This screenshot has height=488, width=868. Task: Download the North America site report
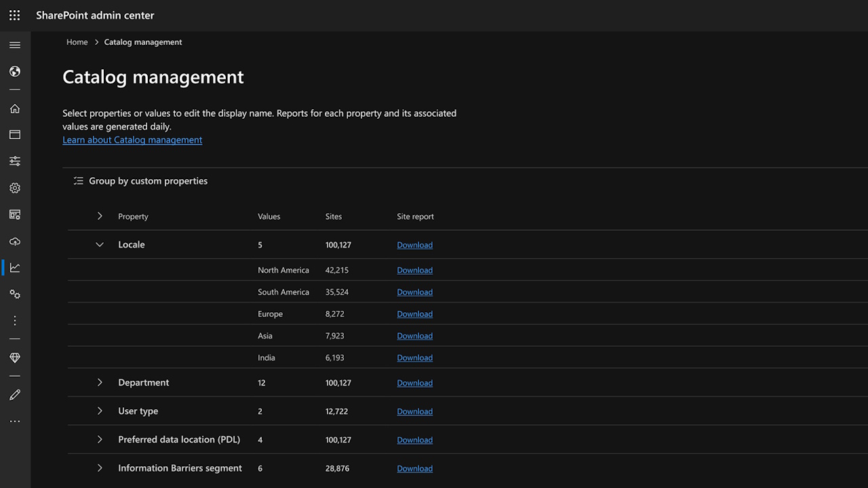coord(414,270)
